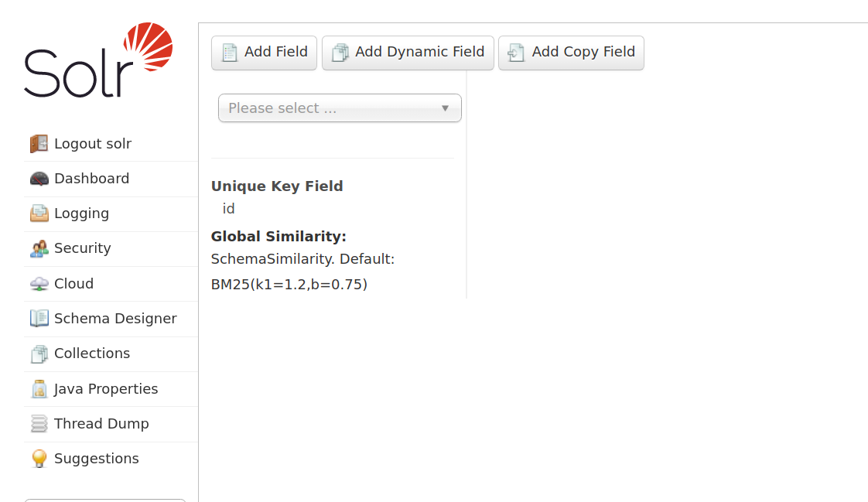Open the Security menu entry
868x502 pixels.
[x=83, y=248]
